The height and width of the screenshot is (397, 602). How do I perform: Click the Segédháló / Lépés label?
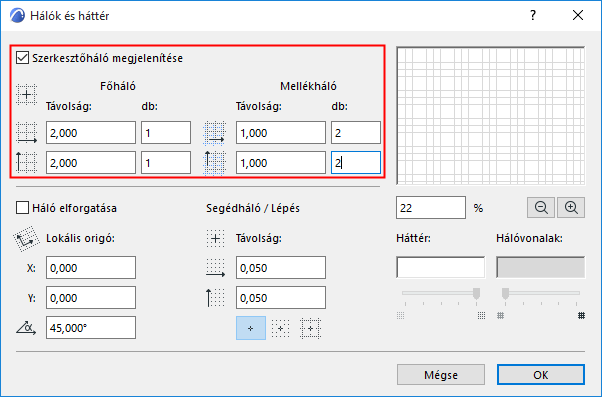point(253,208)
